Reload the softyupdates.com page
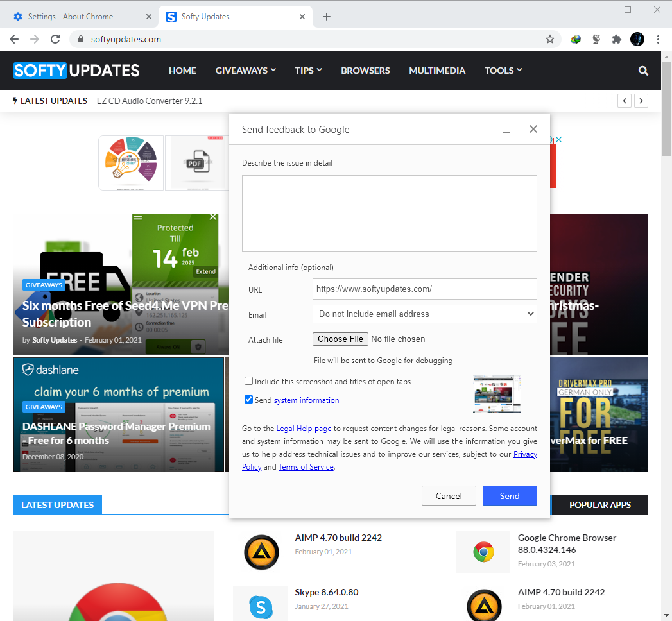Viewport: 672px width, 621px height. (x=55, y=39)
